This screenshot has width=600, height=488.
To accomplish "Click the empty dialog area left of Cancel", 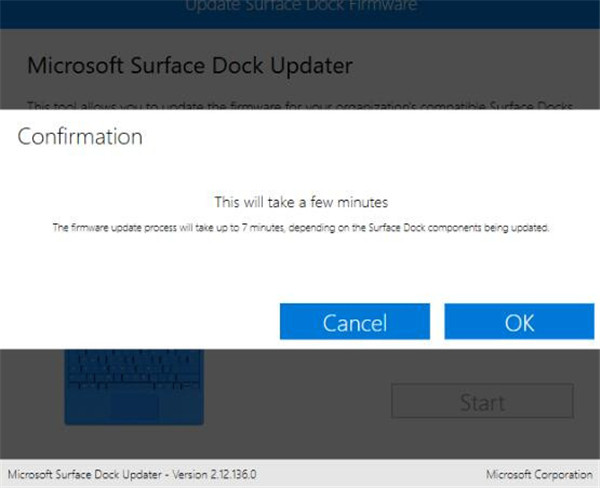I will [x=140, y=322].
